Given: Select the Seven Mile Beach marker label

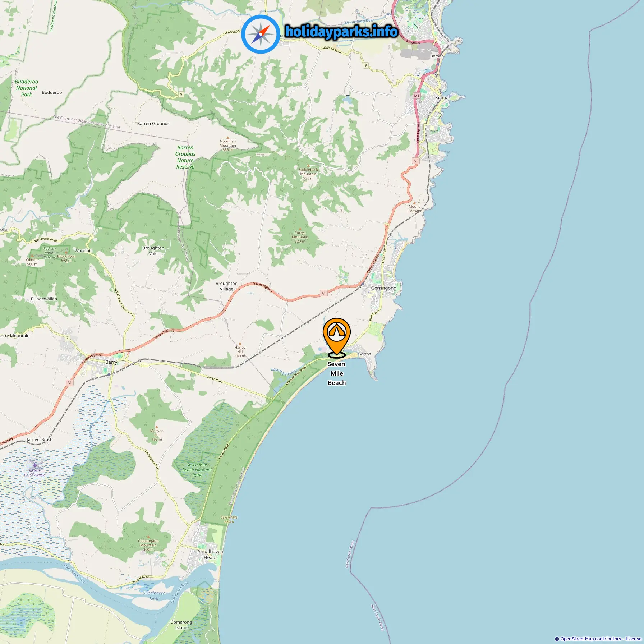Looking at the screenshot, I should tap(337, 373).
